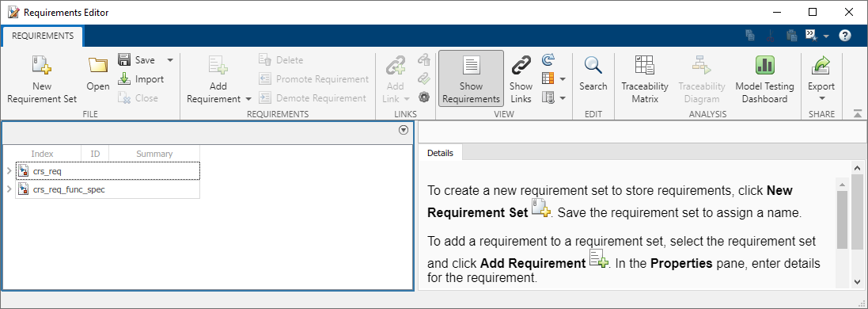Click the information view list icon
Screen dimensions: 868x309
click(x=548, y=97)
